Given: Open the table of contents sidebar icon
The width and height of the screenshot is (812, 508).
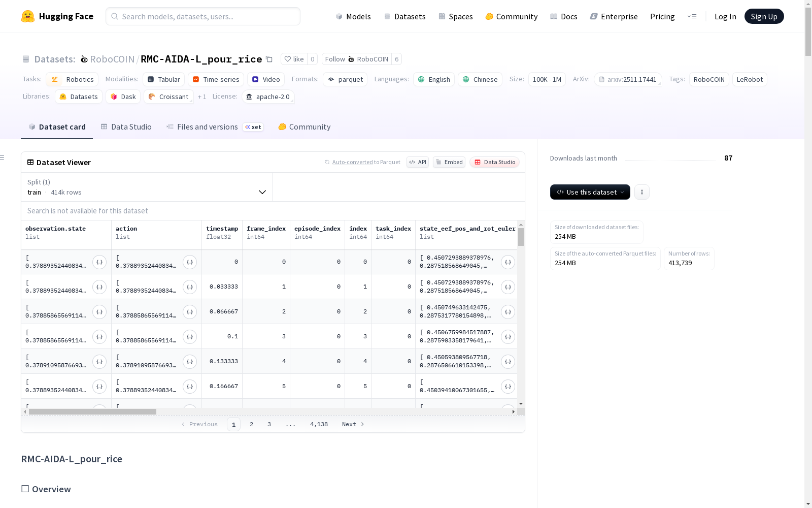Looking at the screenshot, I should click(x=3, y=157).
